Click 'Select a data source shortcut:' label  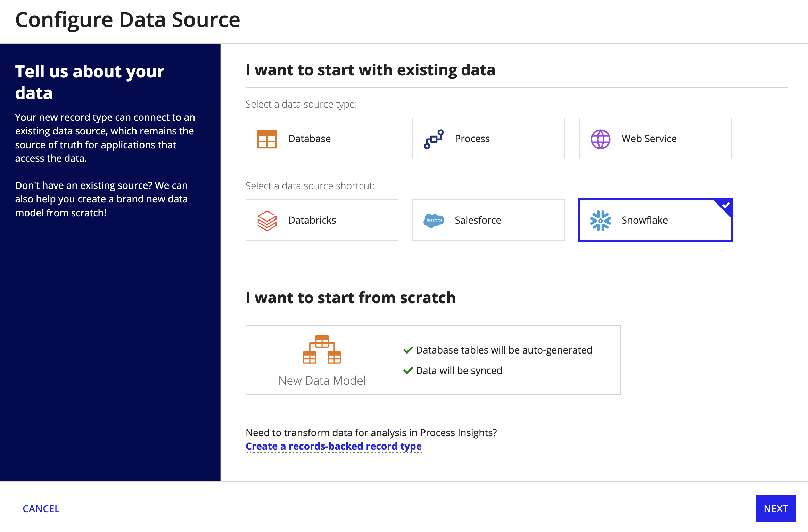click(x=310, y=186)
